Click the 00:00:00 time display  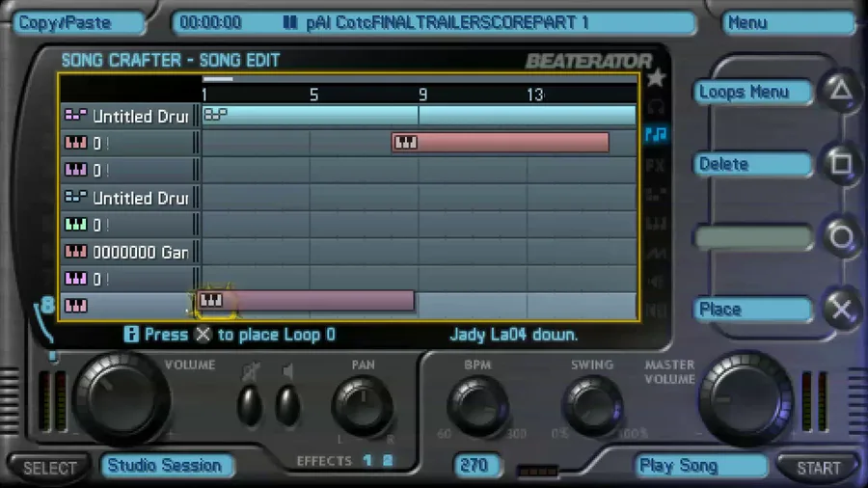coord(210,23)
